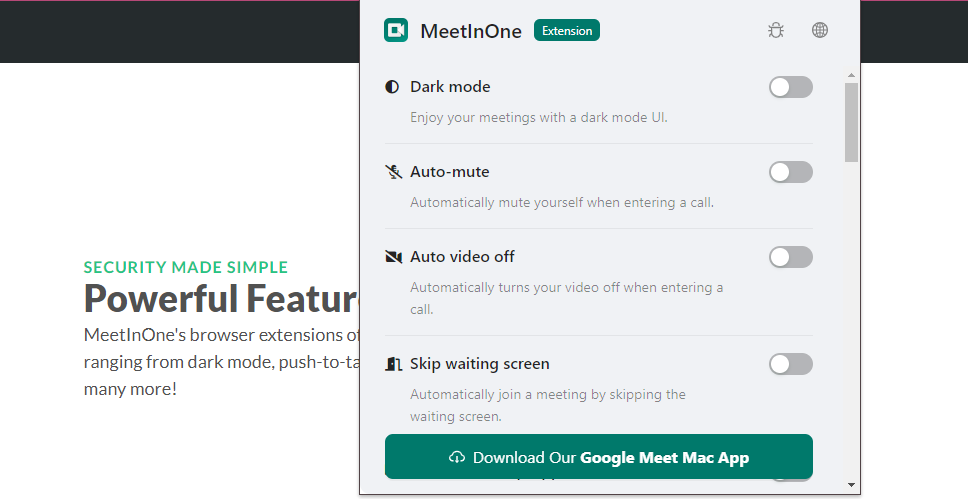Click the scrollbar down arrow in popup
This screenshot has height=499, width=968.
pos(851,485)
